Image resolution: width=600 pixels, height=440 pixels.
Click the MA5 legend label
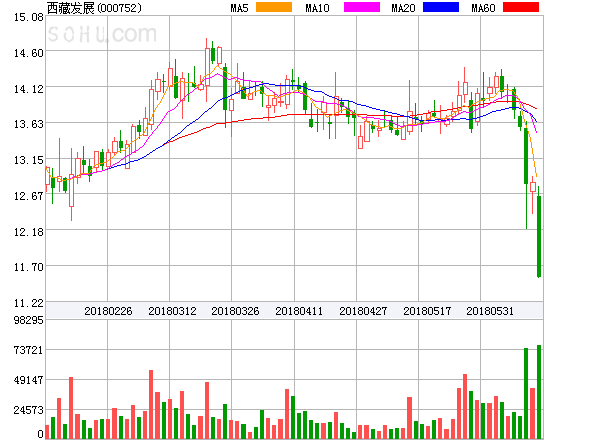239,8
